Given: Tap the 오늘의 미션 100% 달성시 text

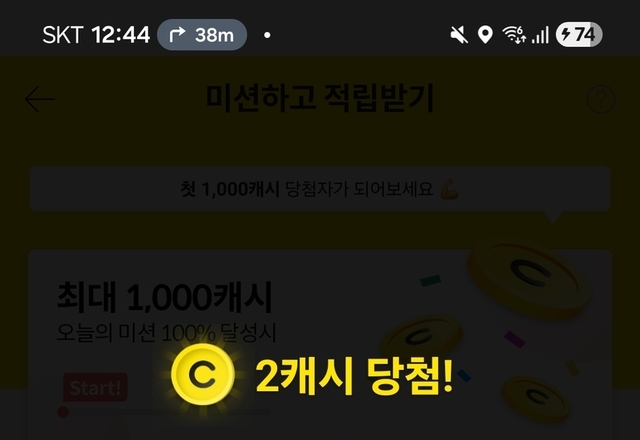Looking at the screenshot, I should coord(167,333).
